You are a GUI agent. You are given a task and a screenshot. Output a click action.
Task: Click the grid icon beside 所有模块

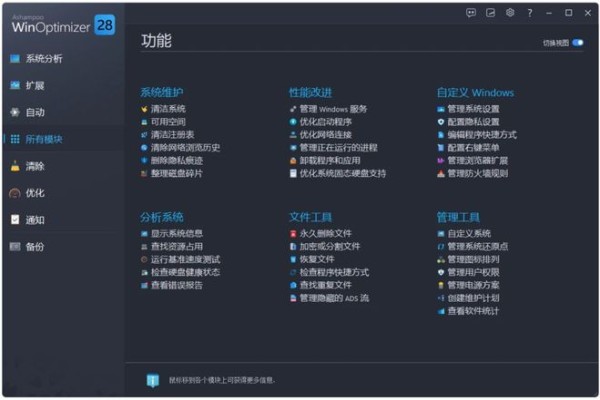click(14, 139)
